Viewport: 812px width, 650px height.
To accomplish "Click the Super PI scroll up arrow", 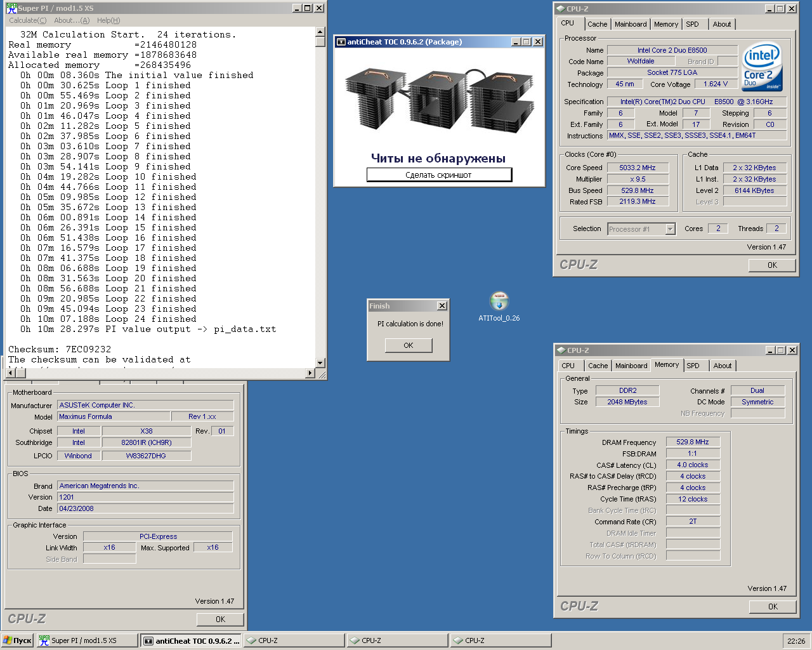I will click(320, 32).
